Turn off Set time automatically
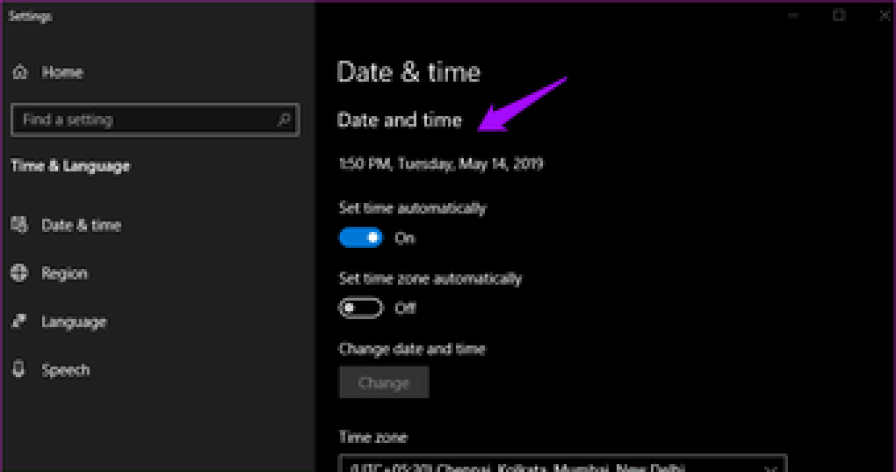 (361, 238)
